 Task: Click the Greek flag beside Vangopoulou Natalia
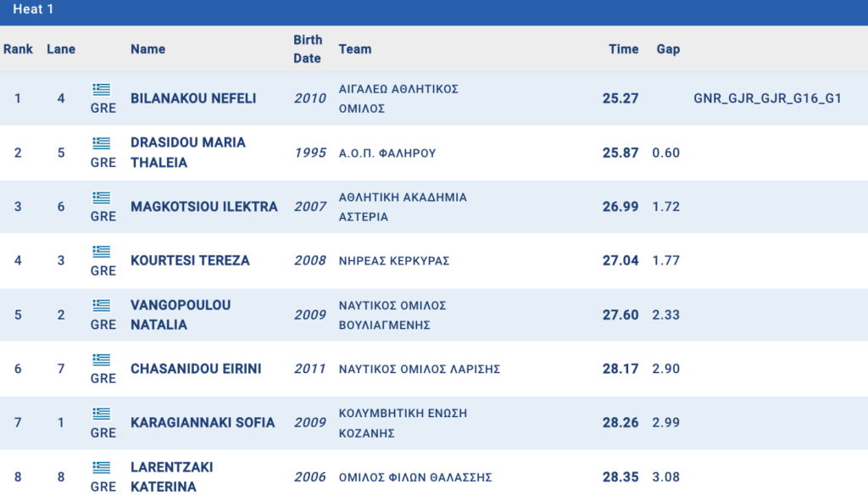click(x=102, y=305)
